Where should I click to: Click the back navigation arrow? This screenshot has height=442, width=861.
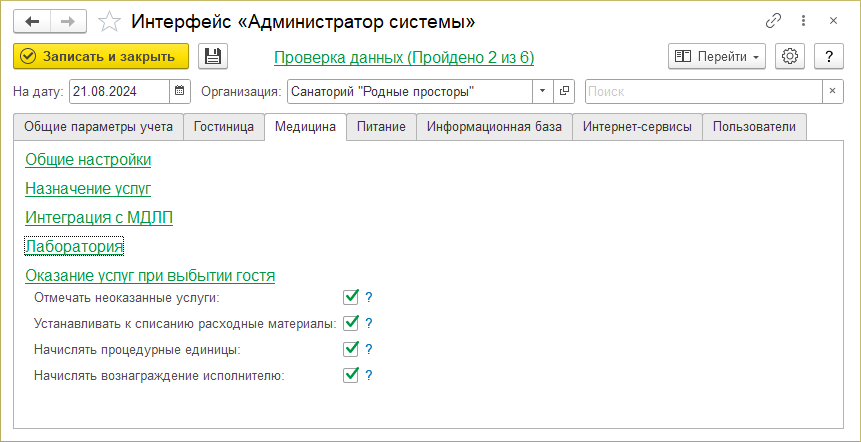33,21
